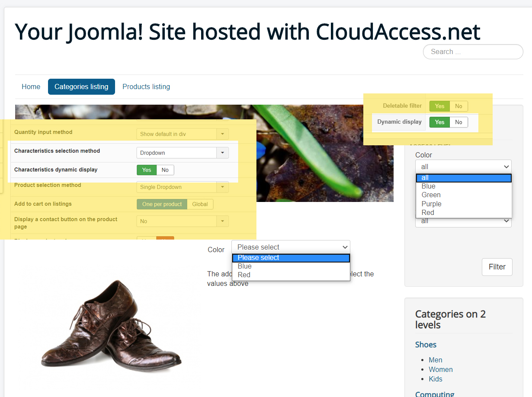The width and height of the screenshot is (532, 397).
Task: Choose Red in the product color list
Action: 291,275
